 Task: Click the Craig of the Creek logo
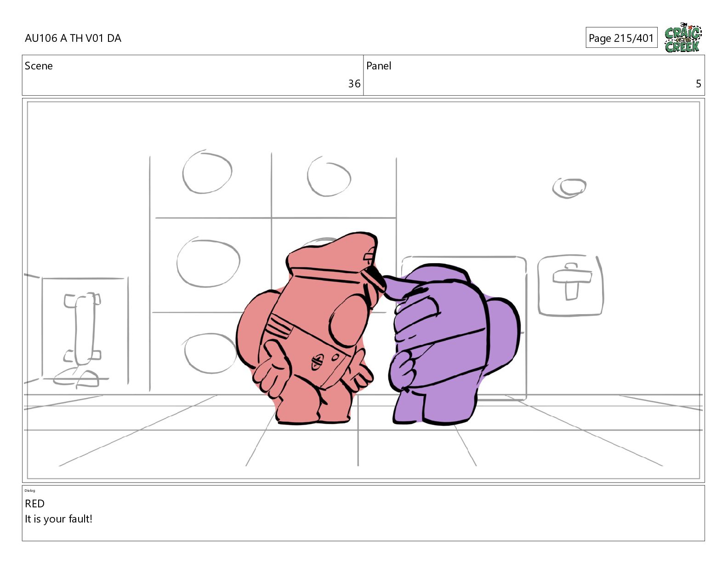pos(683,37)
